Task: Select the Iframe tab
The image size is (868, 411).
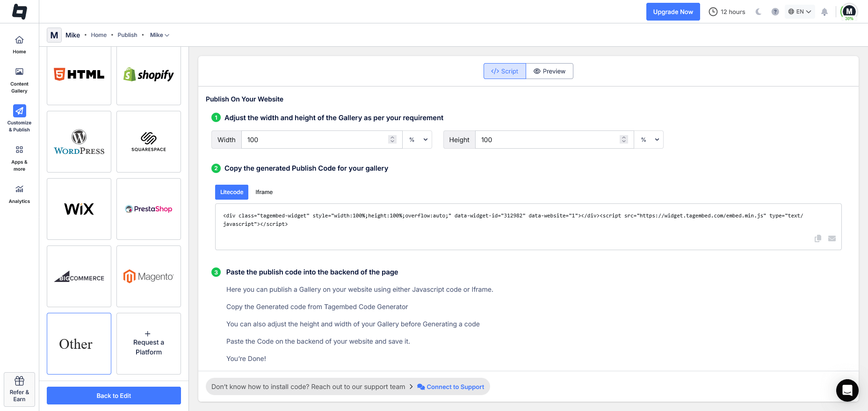Action: [x=264, y=192]
